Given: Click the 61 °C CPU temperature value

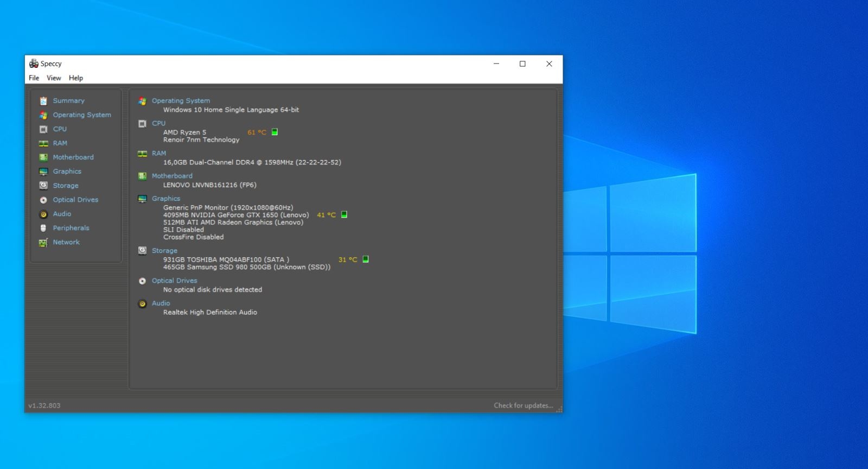Looking at the screenshot, I should click(x=257, y=132).
